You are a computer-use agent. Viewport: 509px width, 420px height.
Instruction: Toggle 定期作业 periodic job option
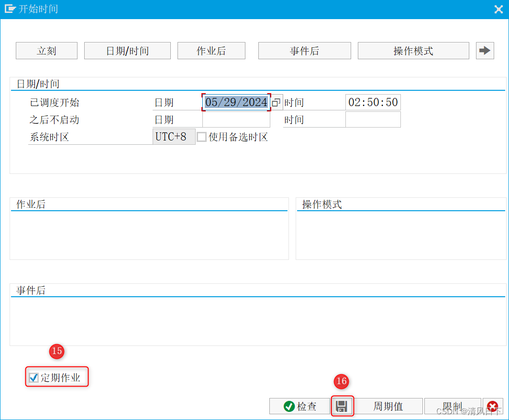tap(33, 377)
